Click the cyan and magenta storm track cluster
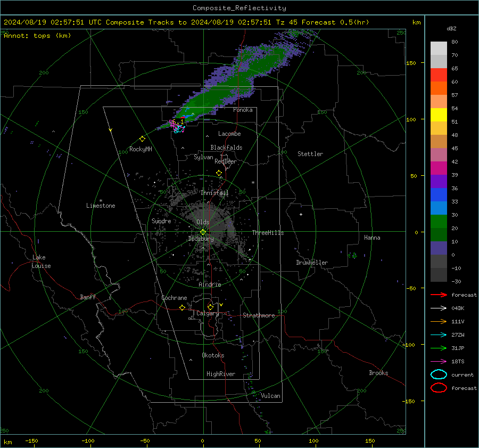The width and height of the screenshot is (479, 448). click(178, 127)
